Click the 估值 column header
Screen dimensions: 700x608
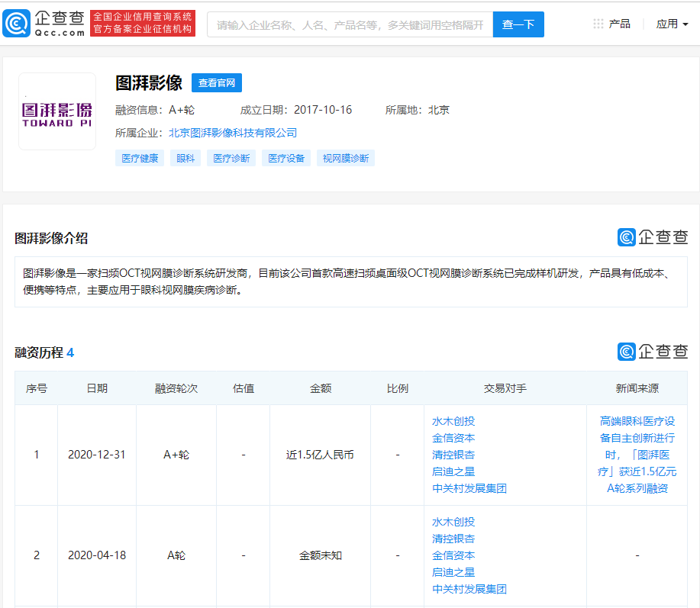[244, 388]
